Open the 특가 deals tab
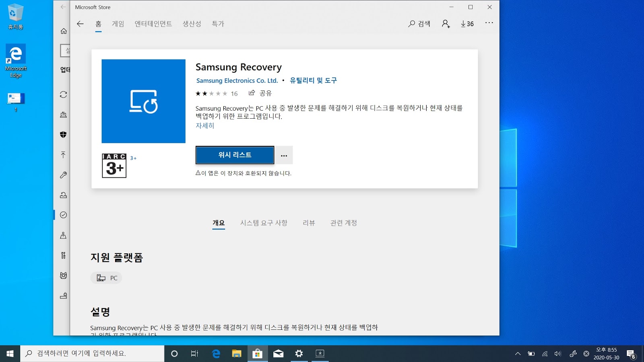This screenshot has width=644, height=362. point(218,24)
